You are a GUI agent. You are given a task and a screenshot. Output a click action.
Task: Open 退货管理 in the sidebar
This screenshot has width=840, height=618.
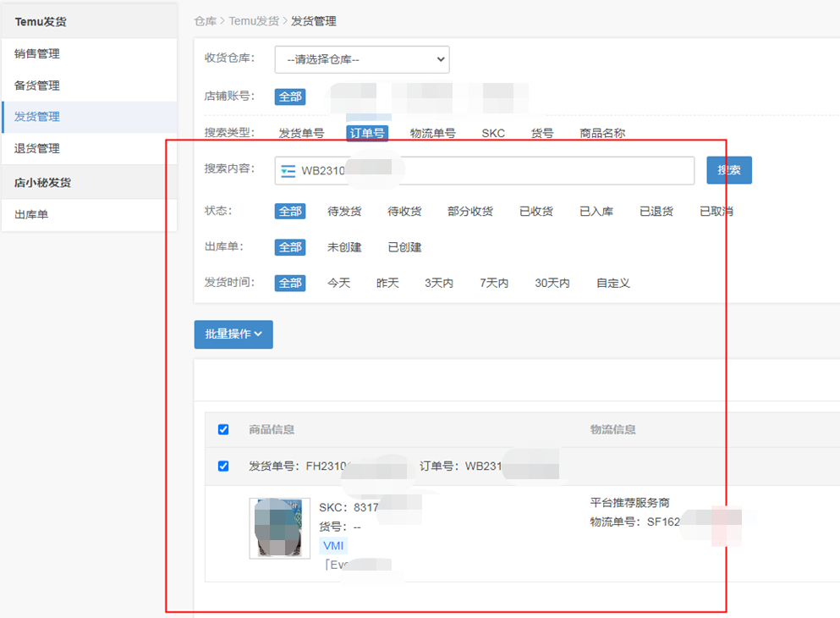[37, 148]
